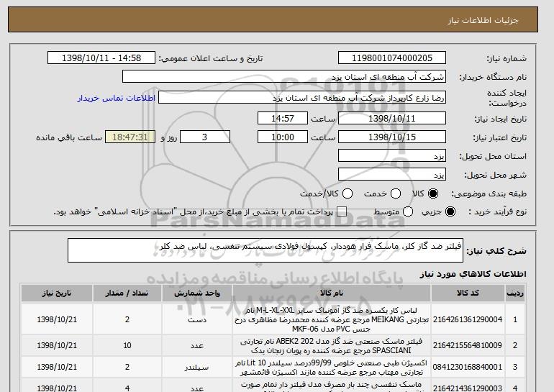The image size is (554, 392).
Task: Click the اطلاعات کالاهای مورد نیاز section title
Action: tap(473, 274)
